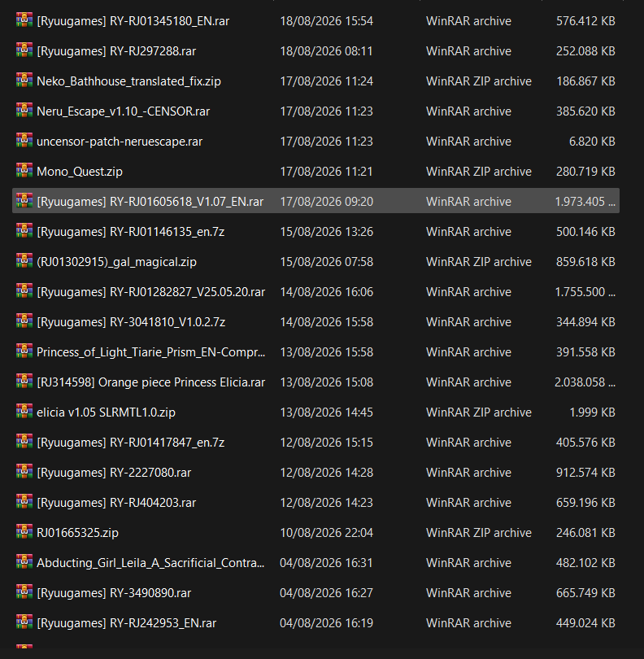Screen dimensions: 644x659
Task: Click icon beside RY-RJ01282827_V25.05.20.rar
Action: 24,291
